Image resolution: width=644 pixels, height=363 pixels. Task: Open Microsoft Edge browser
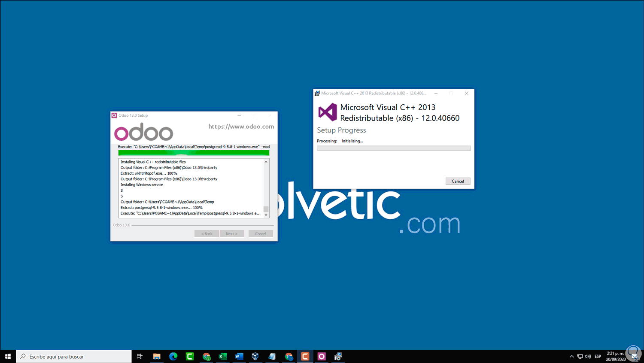pos(173,356)
